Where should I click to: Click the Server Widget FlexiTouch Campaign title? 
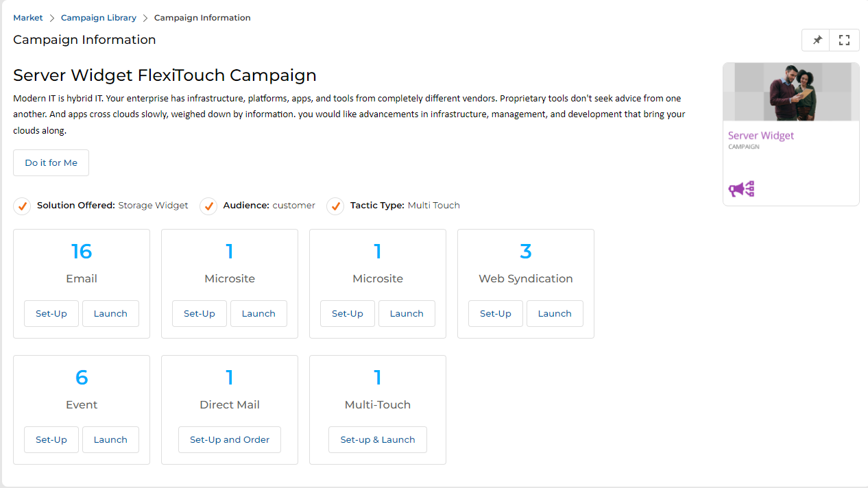[x=165, y=75]
